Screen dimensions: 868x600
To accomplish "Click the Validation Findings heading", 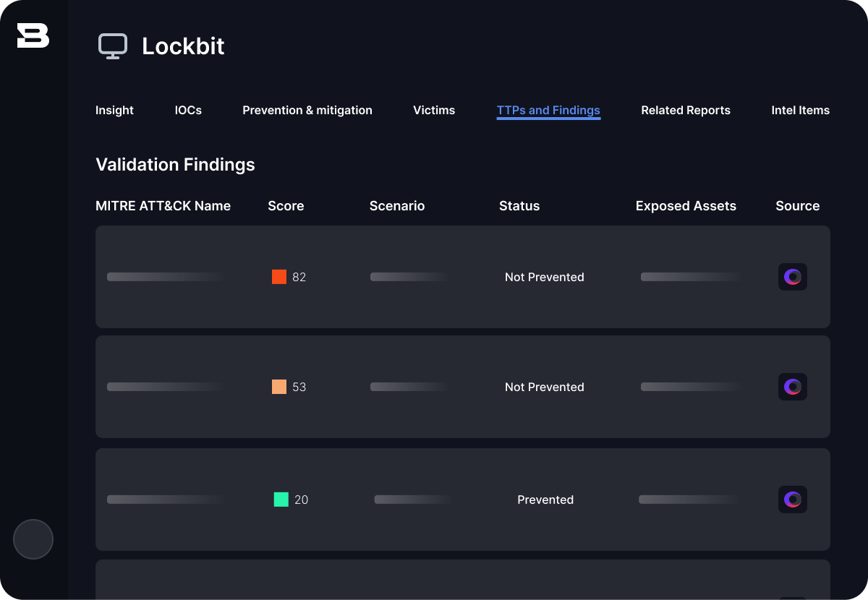I will pyautogui.click(x=175, y=165).
